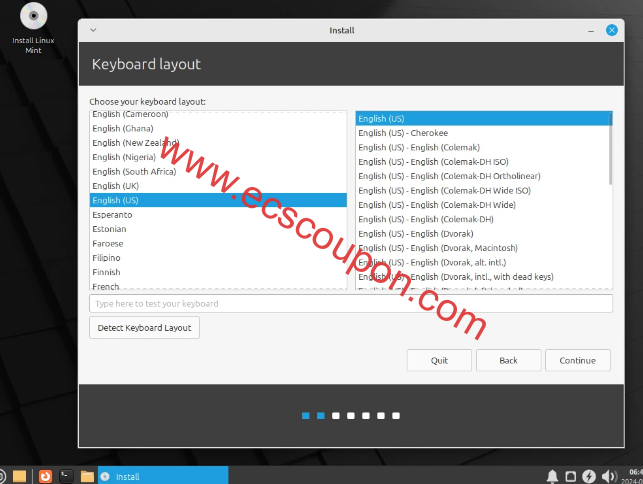
Task: Select Filipino layout
Action: 218,258
